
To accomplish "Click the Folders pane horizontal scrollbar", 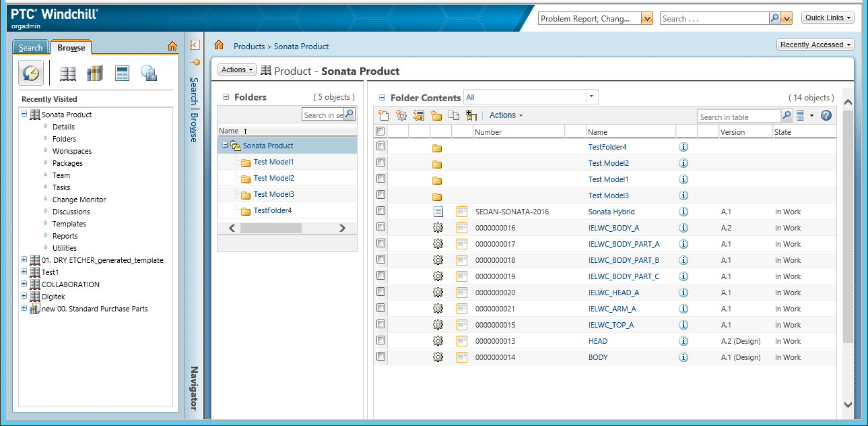I will point(287,229).
